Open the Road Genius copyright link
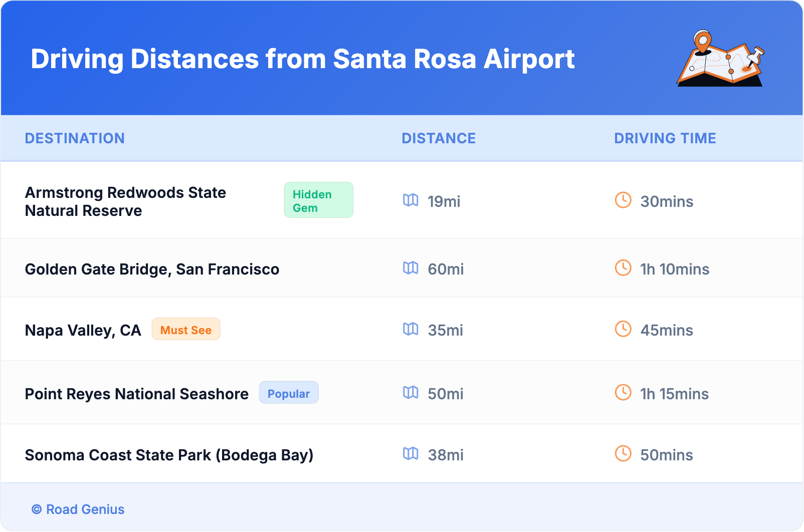The width and height of the screenshot is (804, 532). point(78,509)
